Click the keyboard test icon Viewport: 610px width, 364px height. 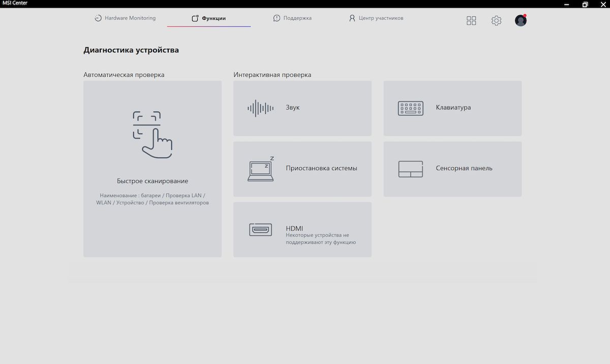[411, 108]
